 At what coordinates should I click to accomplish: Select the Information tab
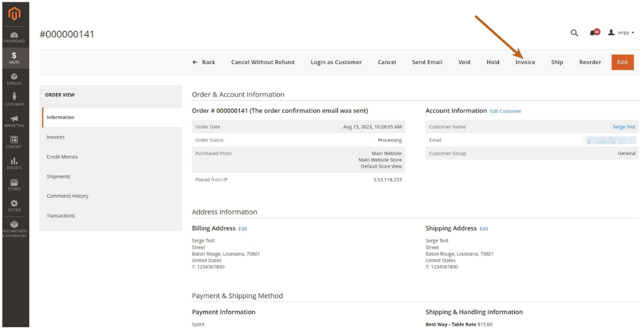click(x=112, y=118)
